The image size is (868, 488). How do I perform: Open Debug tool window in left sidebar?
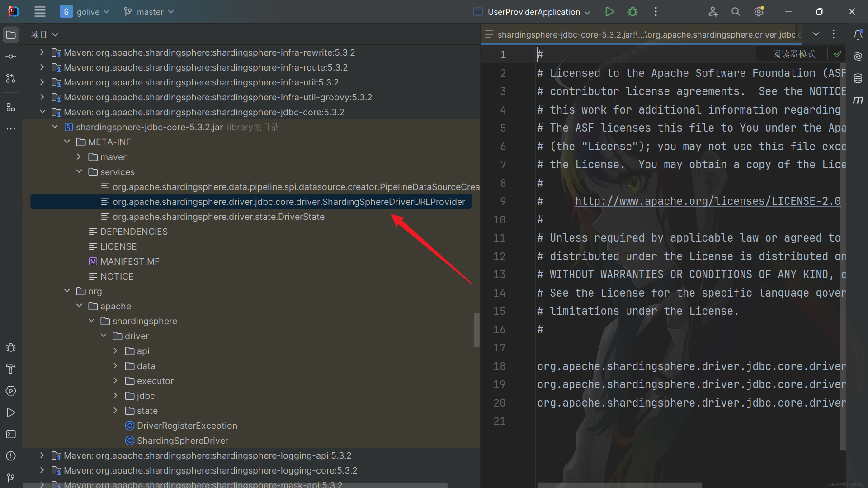click(11, 347)
